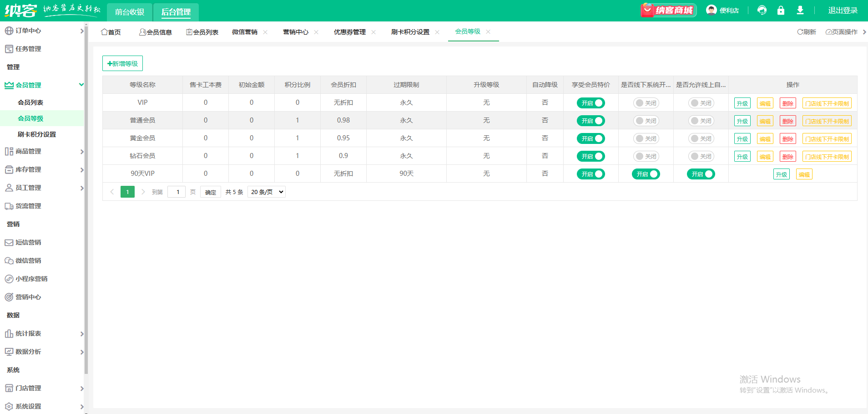Click the 新增等级 button

pyautogui.click(x=122, y=64)
